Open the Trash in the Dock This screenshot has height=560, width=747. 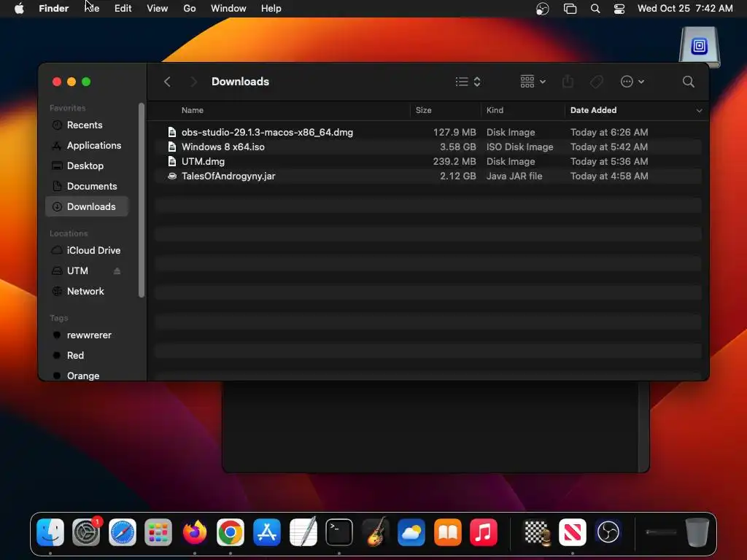click(697, 532)
